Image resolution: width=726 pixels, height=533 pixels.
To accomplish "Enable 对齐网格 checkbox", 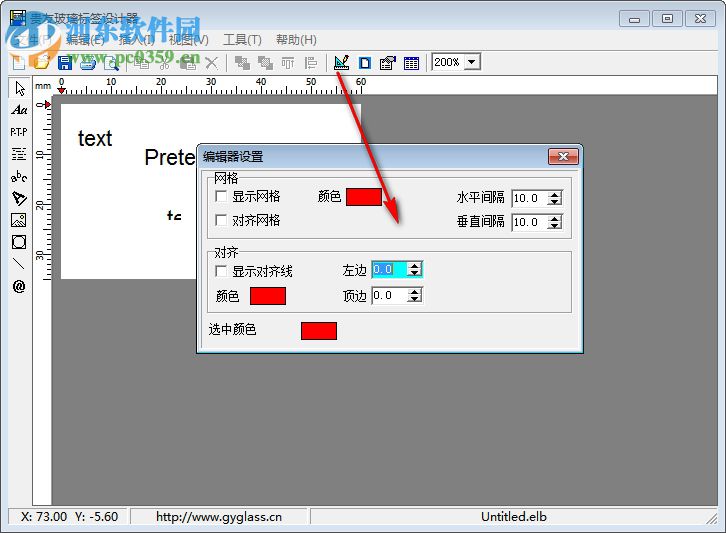I will 221,220.
